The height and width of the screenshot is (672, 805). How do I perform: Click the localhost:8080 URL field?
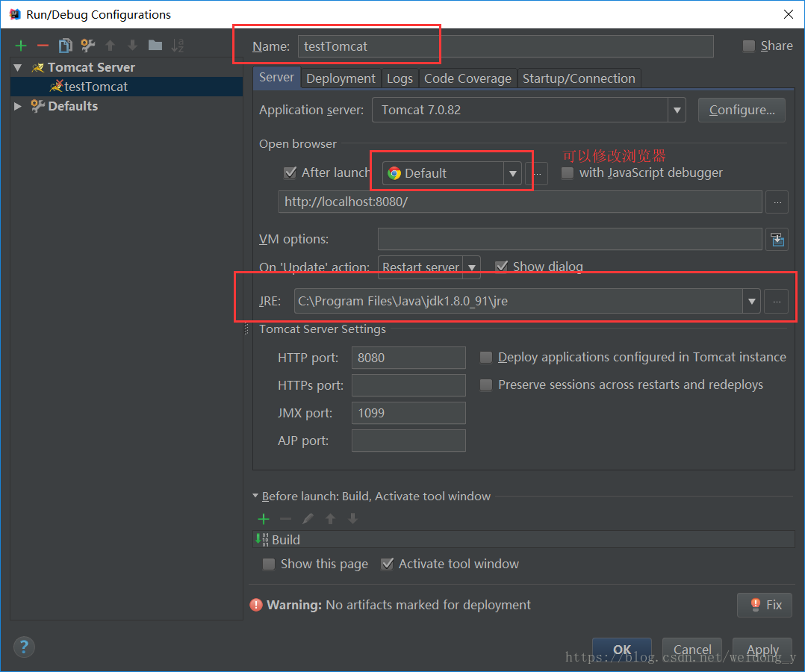click(x=520, y=202)
